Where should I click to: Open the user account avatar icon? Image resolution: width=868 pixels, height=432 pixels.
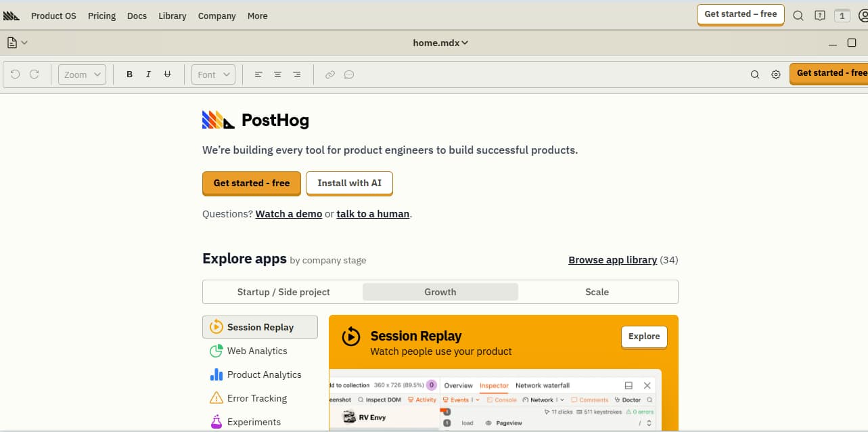tap(863, 16)
